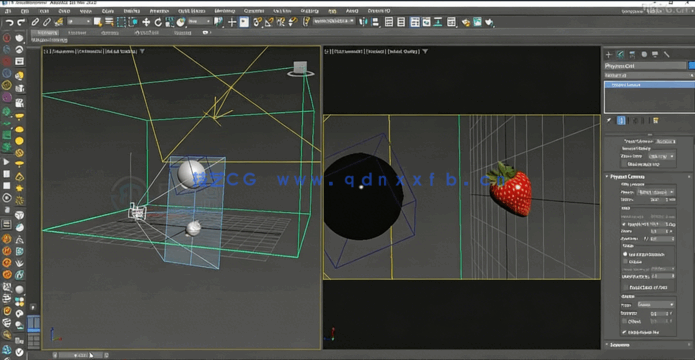This screenshot has width=695, height=360.
Task: Open the Tools menu
Action: [x=44, y=11]
